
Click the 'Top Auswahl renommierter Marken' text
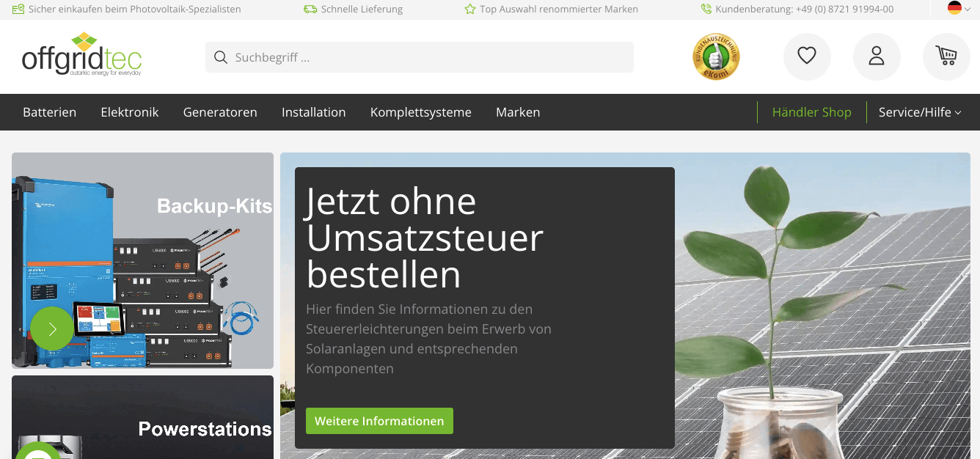coord(559,10)
